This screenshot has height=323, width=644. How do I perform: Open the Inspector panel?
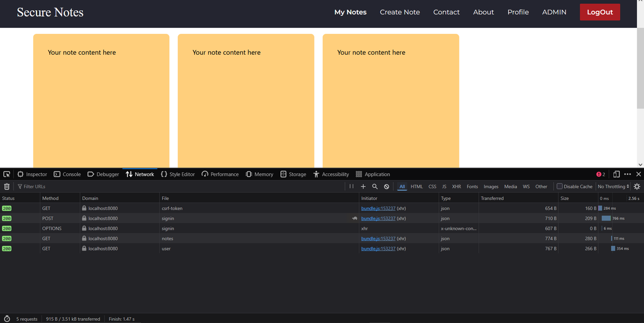point(32,174)
